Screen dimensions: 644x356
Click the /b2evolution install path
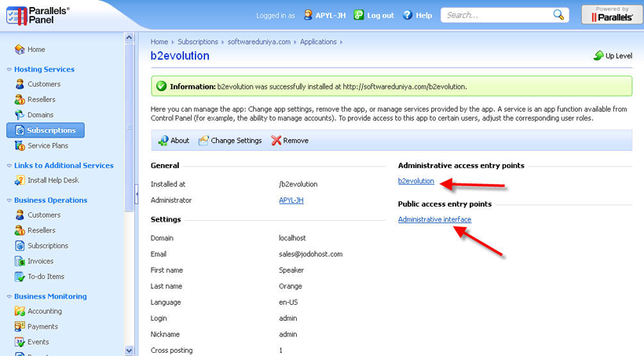[x=298, y=184]
